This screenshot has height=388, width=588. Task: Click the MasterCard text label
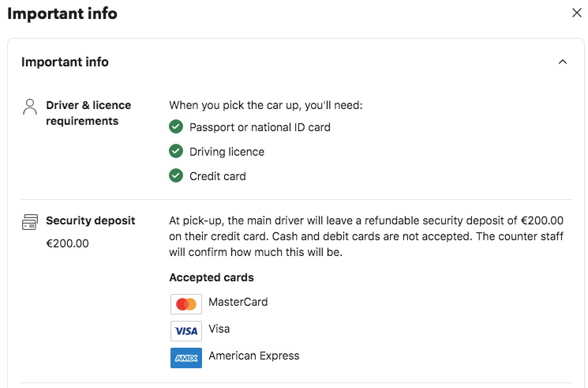pos(238,302)
